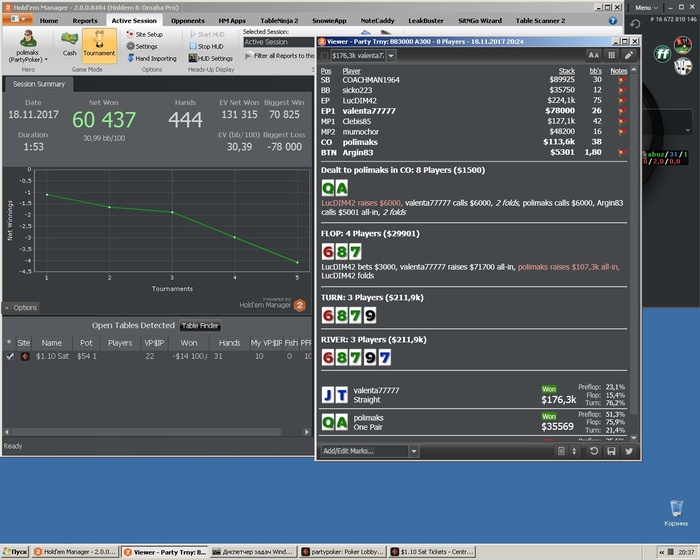This screenshot has width=700, height=560.
Task: Click the columns grid icon in Viewer
Action: (611, 55)
